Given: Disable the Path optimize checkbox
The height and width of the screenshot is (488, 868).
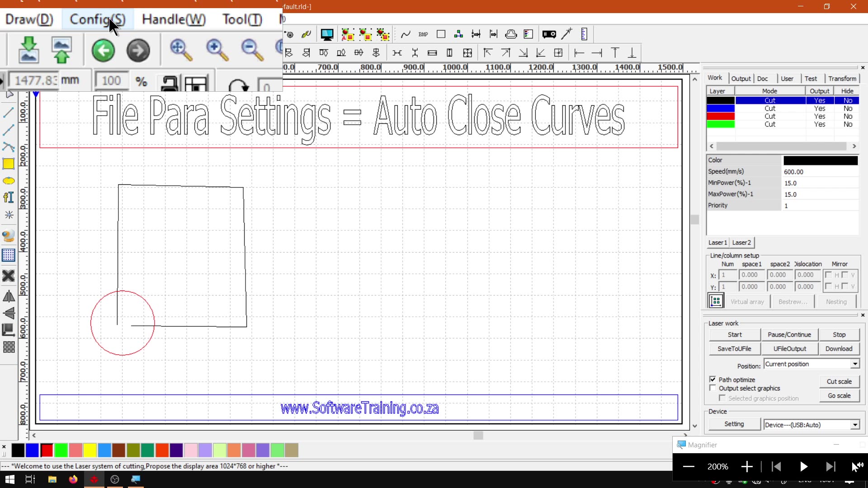Looking at the screenshot, I should tap(713, 380).
